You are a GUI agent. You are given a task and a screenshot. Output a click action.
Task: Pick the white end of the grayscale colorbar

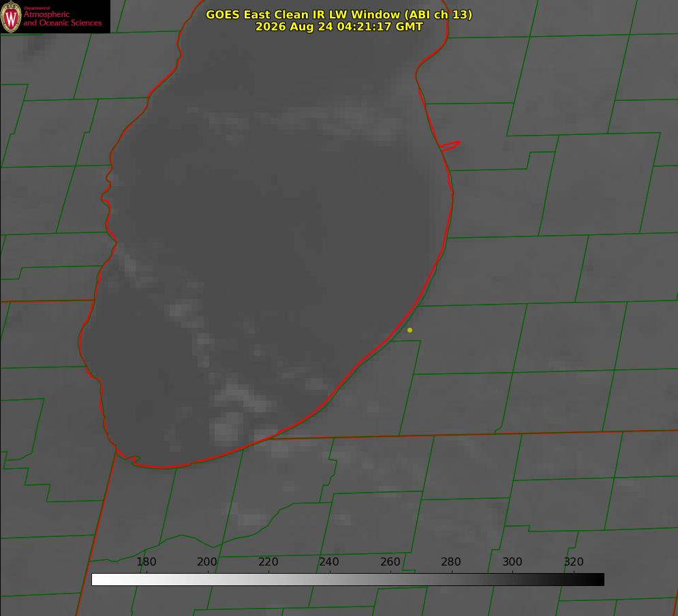point(100,579)
